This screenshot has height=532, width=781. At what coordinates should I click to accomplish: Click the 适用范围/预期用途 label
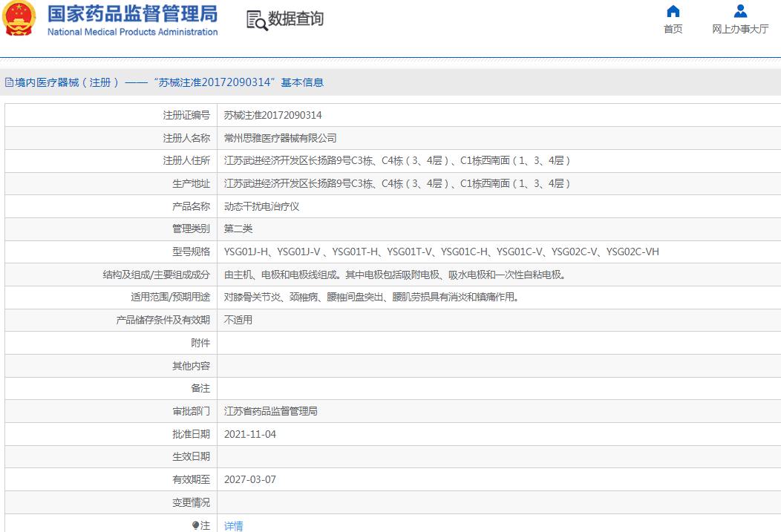170,297
